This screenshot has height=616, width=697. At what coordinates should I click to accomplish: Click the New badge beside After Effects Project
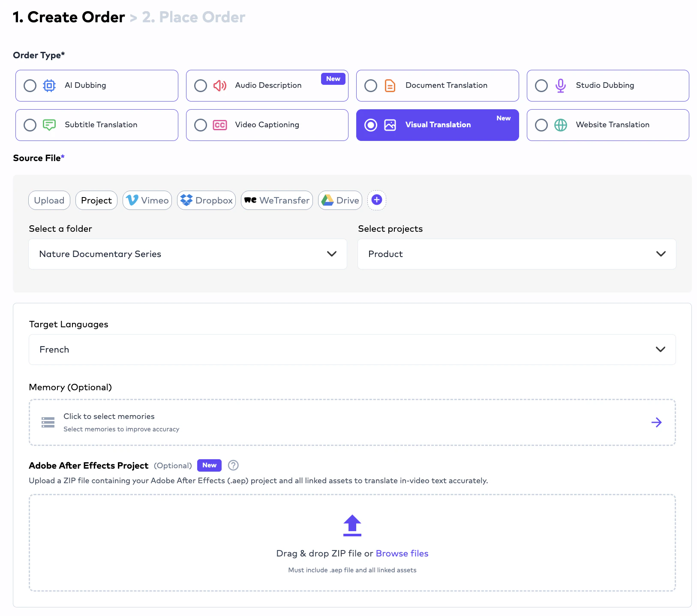coord(209,465)
